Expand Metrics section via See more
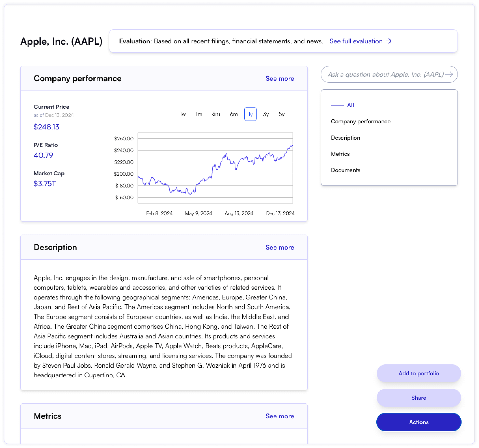The height and width of the screenshot is (448, 479). [279, 416]
